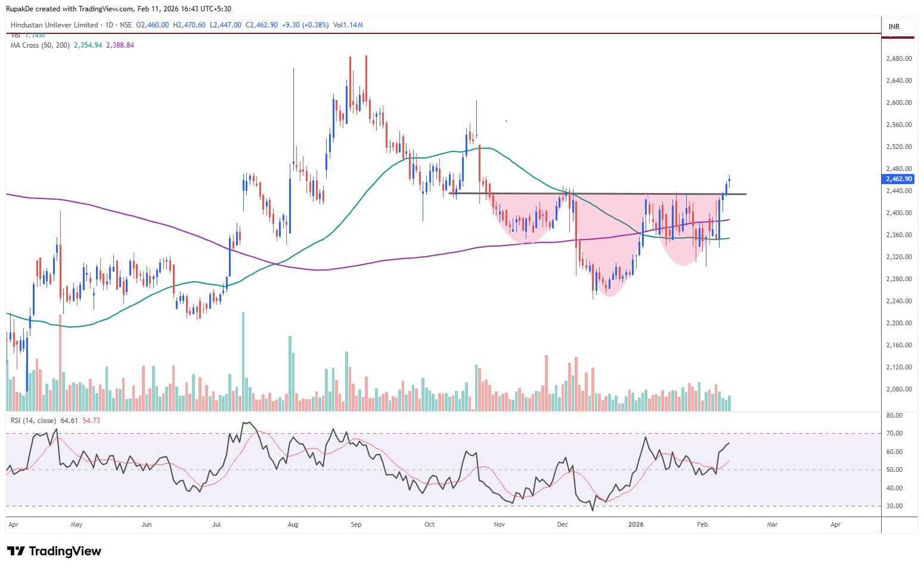Click the open value O2,460.00
Viewport: 924px width, 569px height.
tap(153, 25)
